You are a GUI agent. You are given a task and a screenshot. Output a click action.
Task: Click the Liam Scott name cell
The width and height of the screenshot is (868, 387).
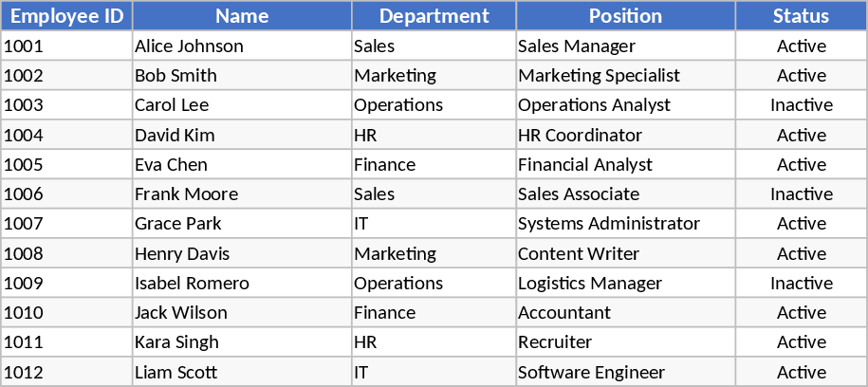tap(175, 372)
